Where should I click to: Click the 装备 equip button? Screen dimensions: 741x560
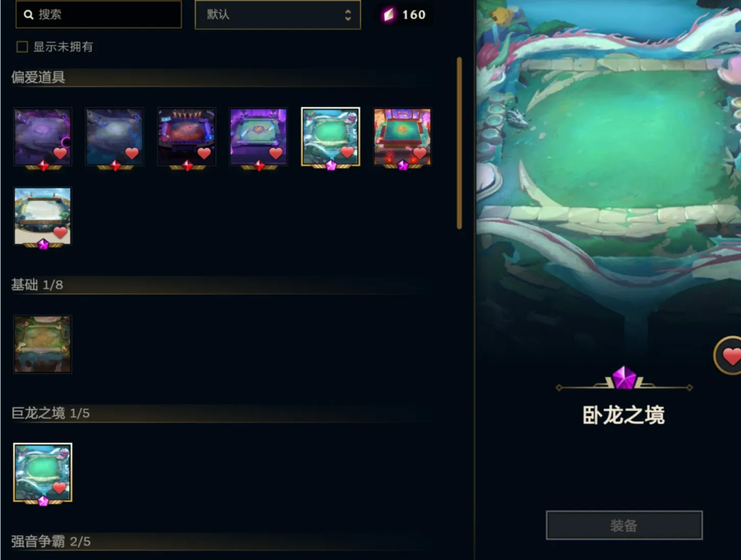(x=624, y=525)
